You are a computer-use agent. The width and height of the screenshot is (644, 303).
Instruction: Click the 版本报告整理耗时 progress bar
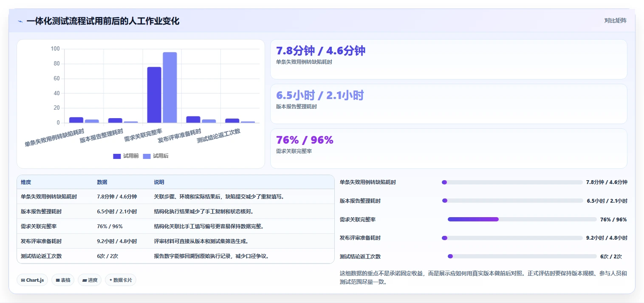(x=512, y=201)
